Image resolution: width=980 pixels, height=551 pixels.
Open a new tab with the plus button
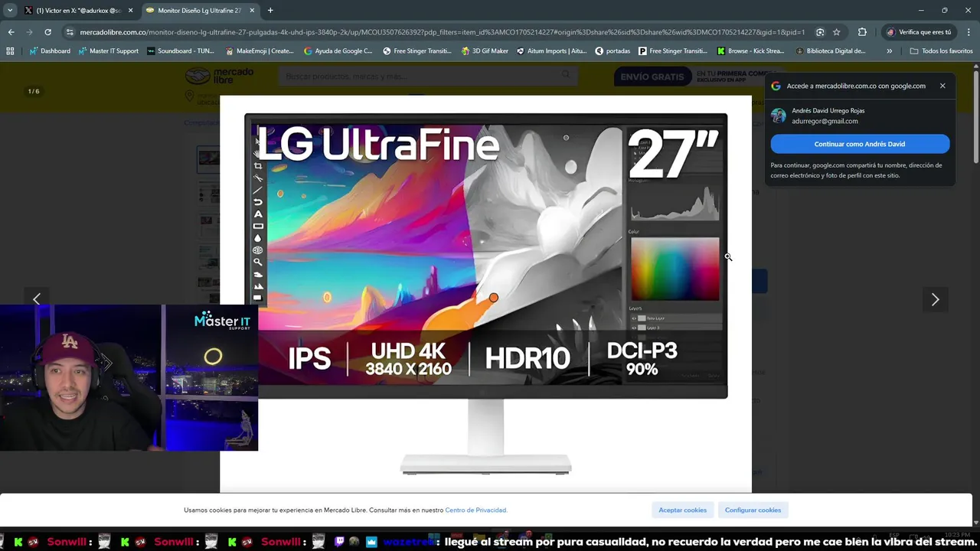[270, 11]
